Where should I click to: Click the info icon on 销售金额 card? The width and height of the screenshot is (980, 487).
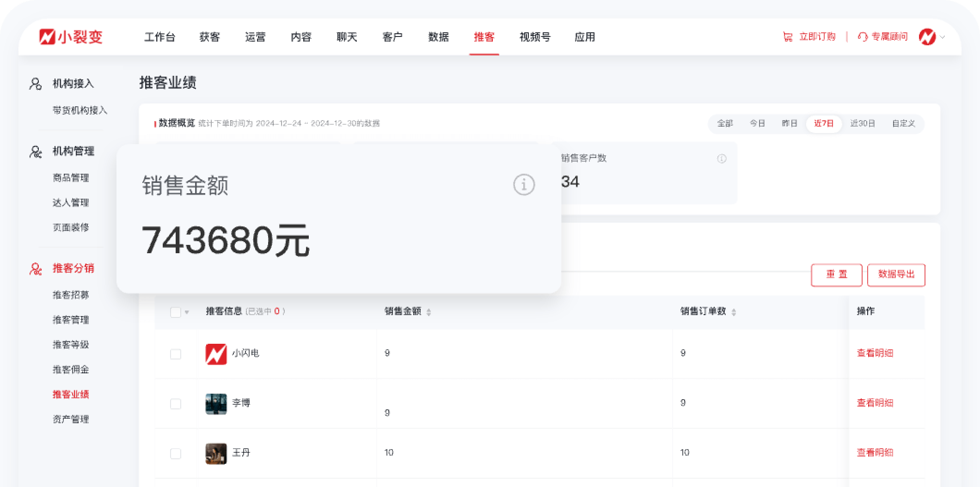coord(524,185)
